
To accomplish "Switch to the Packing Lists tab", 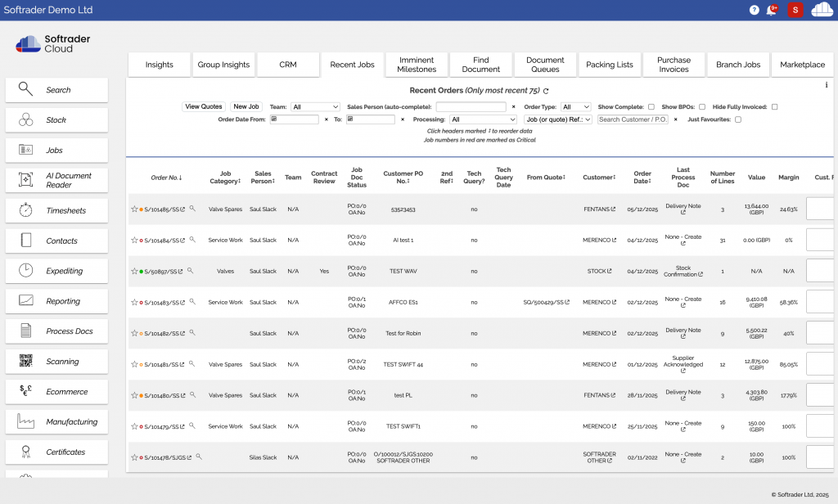I will pyautogui.click(x=610, y=65).
